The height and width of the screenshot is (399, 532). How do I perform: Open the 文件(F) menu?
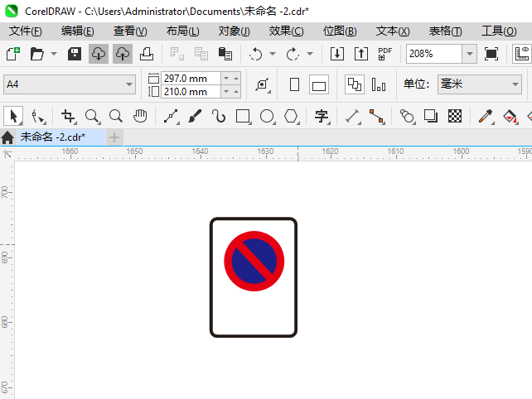tap(26, 31)
